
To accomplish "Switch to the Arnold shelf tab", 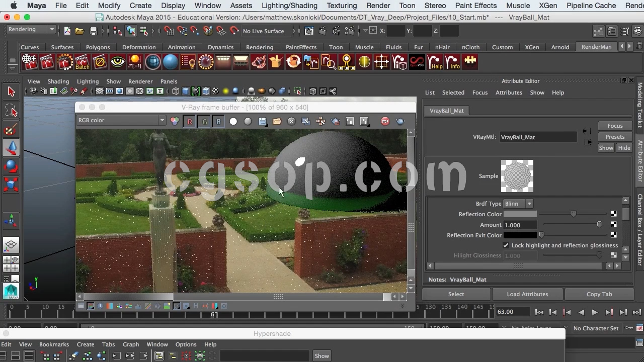I will coord(560,47).
